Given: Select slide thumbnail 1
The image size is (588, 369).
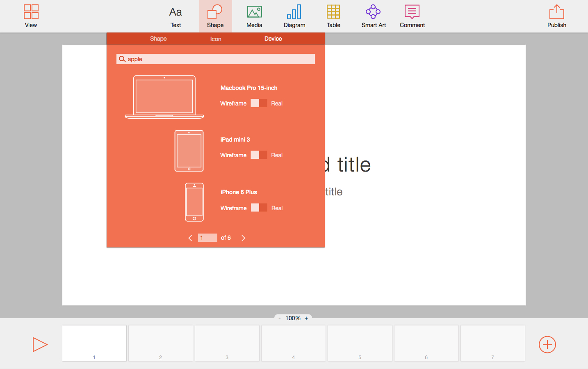Looking at the screenshot, I should tap(94, 343).
